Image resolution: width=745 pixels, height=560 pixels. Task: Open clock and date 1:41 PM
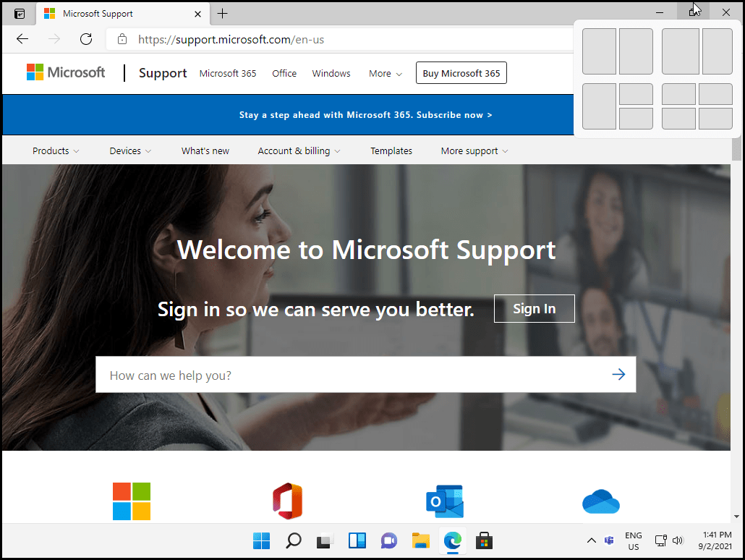pos(715,541)
